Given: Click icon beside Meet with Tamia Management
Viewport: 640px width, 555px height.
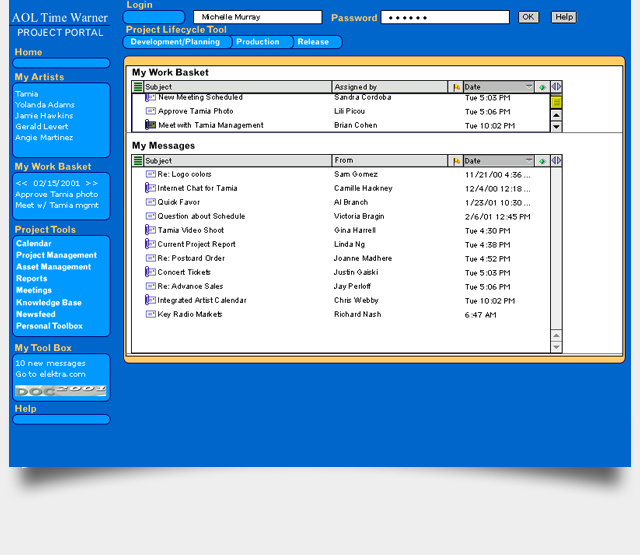Looking at the screenshot, I should point(150,124).
